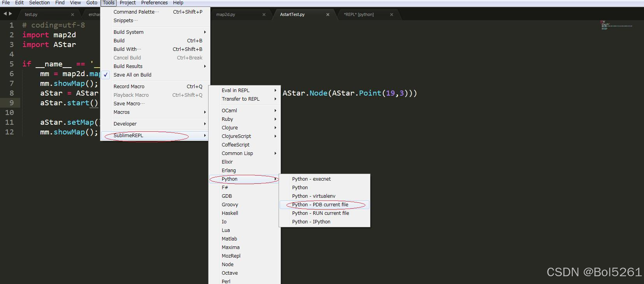Expand the ClojureScript REPL submenu
Image resolution: width=644 pixels, height=284 pixels.
[244, 136]
